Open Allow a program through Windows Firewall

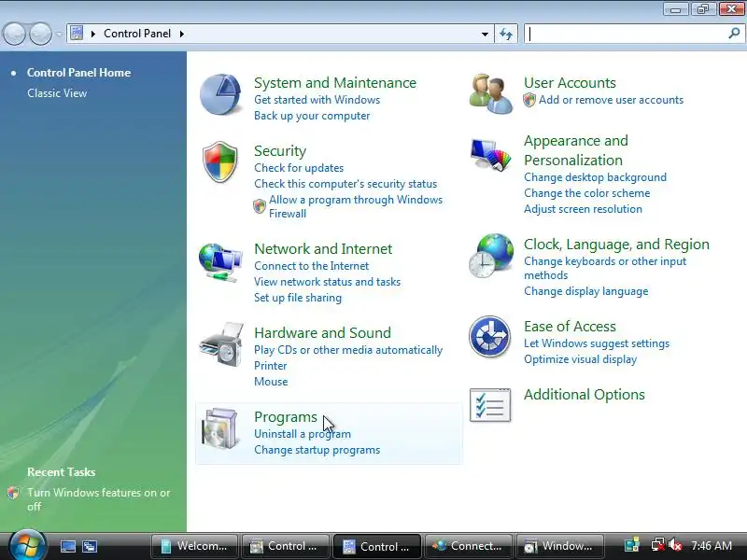pos(356,206)
